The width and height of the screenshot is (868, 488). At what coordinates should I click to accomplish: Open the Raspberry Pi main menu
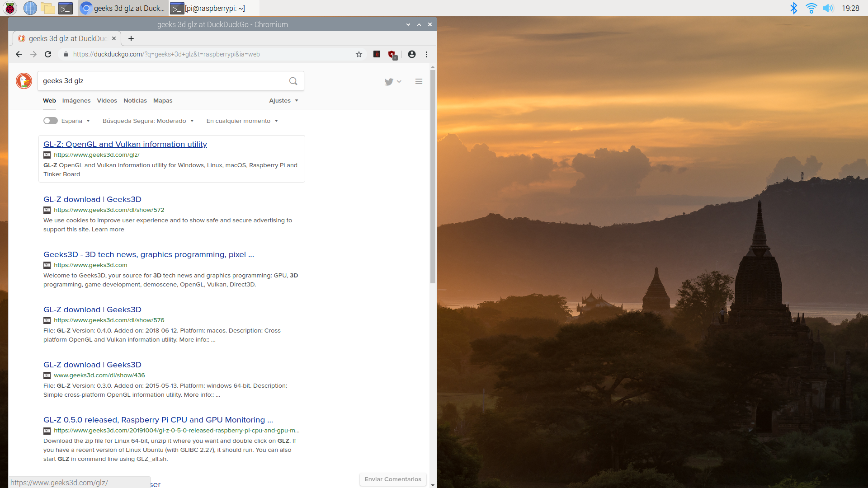[x=10, y=8]
